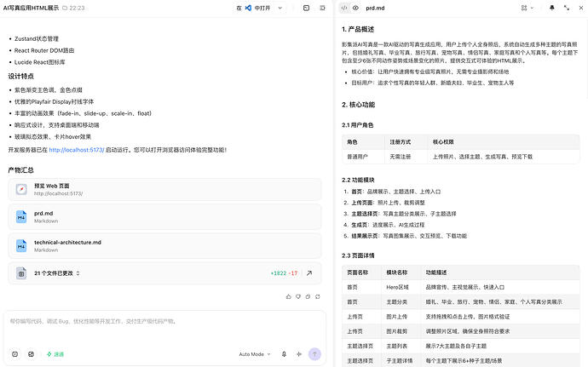Click 主题分类 cell in page table

click(x=397, y=302)
